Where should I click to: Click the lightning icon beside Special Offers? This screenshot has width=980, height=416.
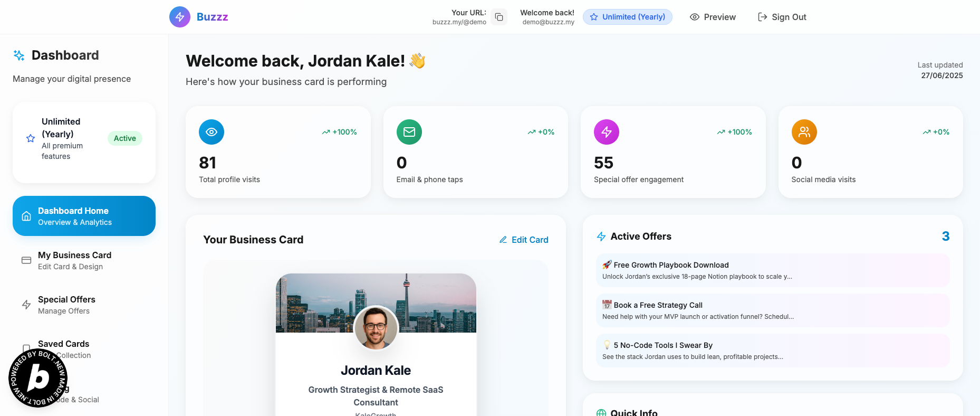point(26,305)
